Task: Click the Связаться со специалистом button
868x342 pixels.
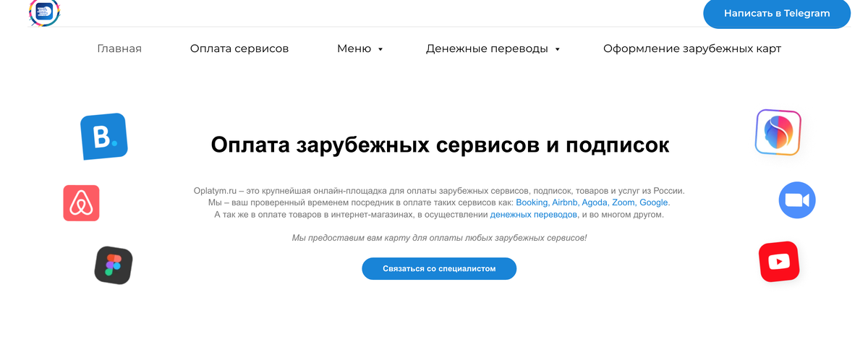Action: 439,268
